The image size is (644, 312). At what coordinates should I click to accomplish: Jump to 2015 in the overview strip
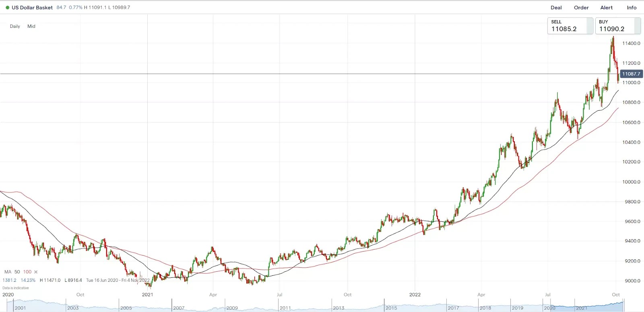pos(391,308)
